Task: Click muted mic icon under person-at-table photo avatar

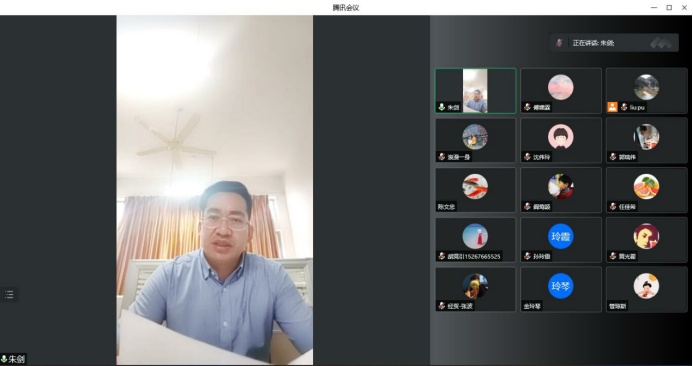Action: pos(613,156)
